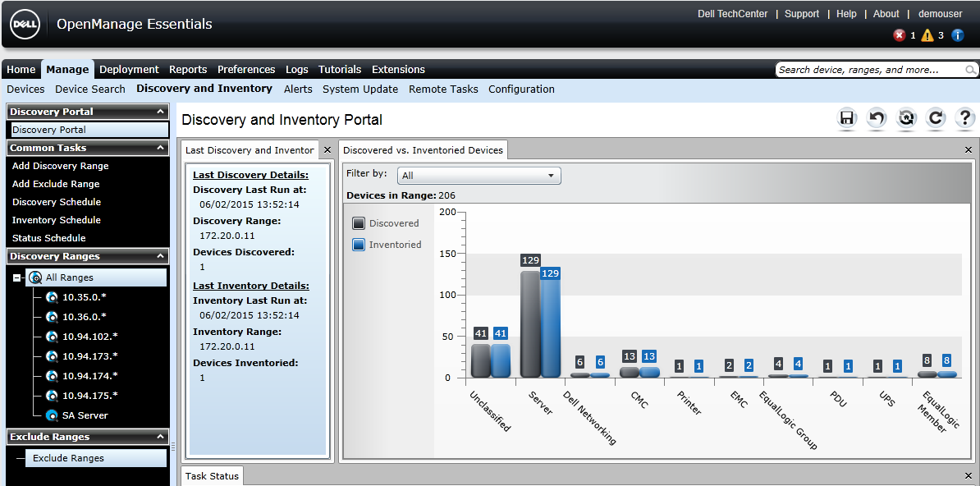The width and height of the screenshot is (980, 486).
Task: Open the Discovery Schedule task
Action: click(57, 202)
